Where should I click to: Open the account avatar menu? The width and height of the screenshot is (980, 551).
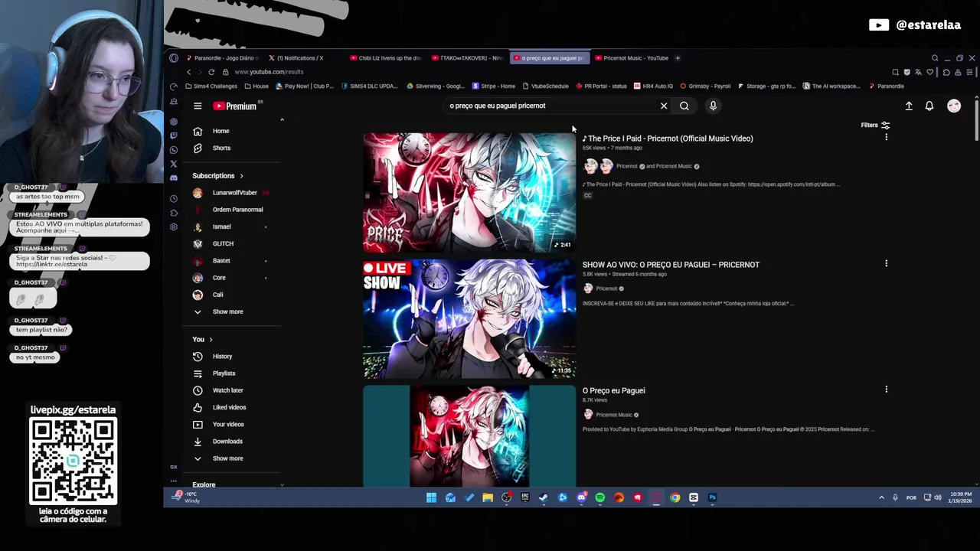(x=954, y=106)
